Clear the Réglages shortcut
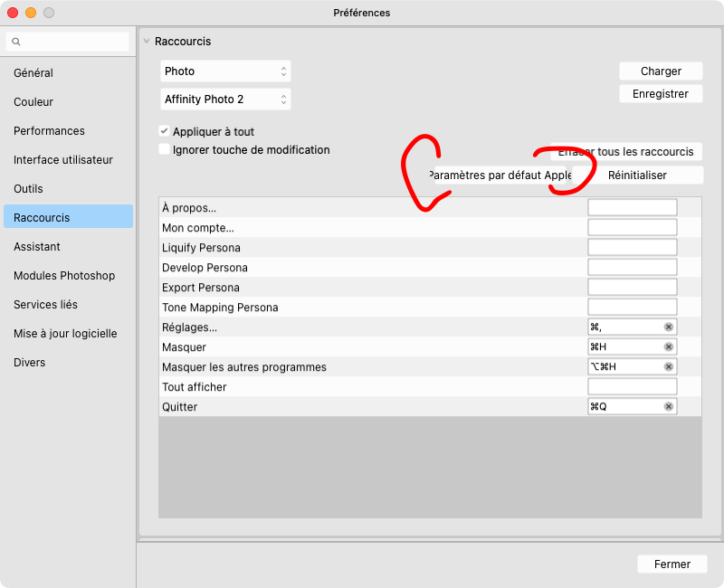This screenshot has width=724, height=588. tap(667, 327)
